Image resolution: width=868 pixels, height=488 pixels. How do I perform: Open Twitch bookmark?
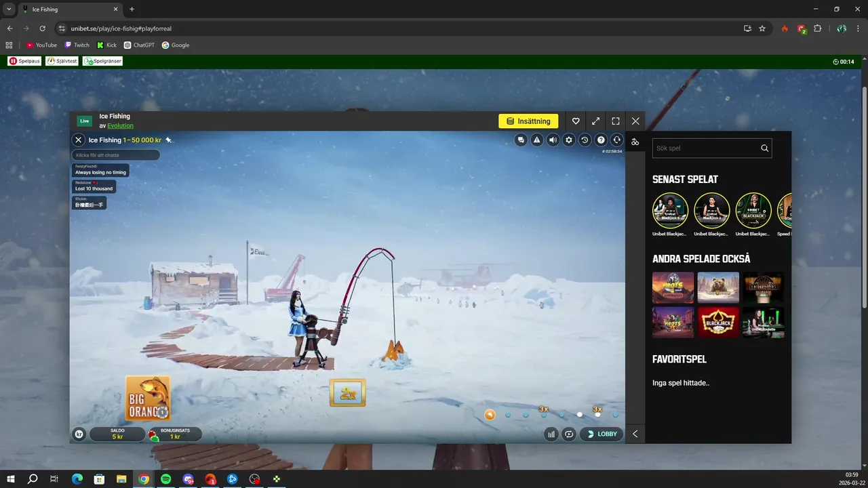77,45
